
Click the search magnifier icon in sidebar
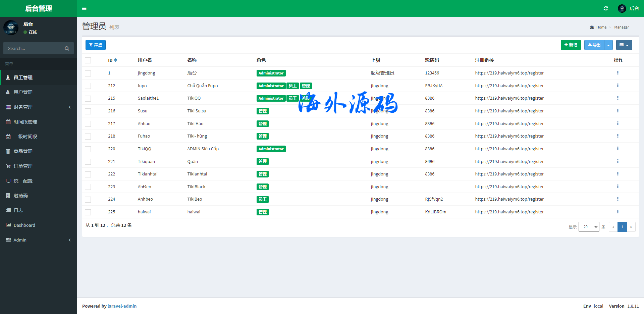(67, 49)
